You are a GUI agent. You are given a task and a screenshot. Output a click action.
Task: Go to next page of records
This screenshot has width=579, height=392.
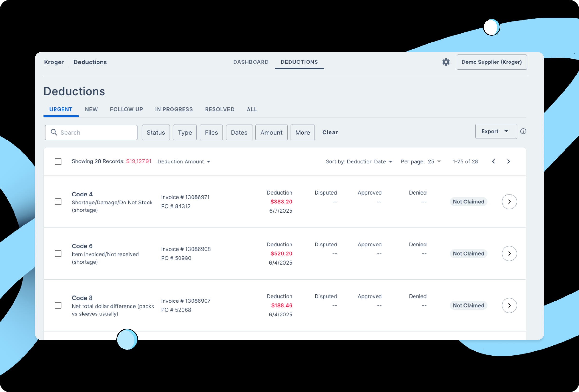pyautogui.click(x=508, y=161)
